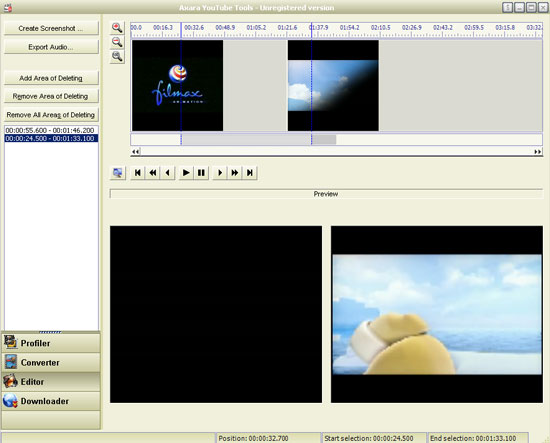
Task: Click the Export Audio button
Action: [x=51, y=47]
